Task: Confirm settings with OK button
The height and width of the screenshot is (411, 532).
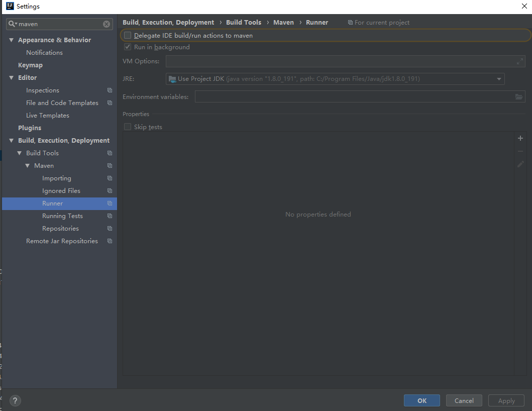Action: [x=422, y=400]
